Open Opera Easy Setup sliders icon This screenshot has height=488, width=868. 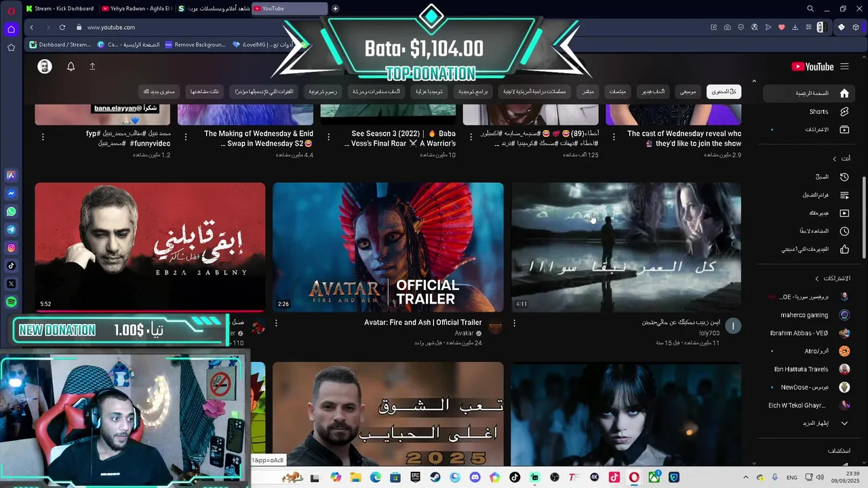click(808, 27)
